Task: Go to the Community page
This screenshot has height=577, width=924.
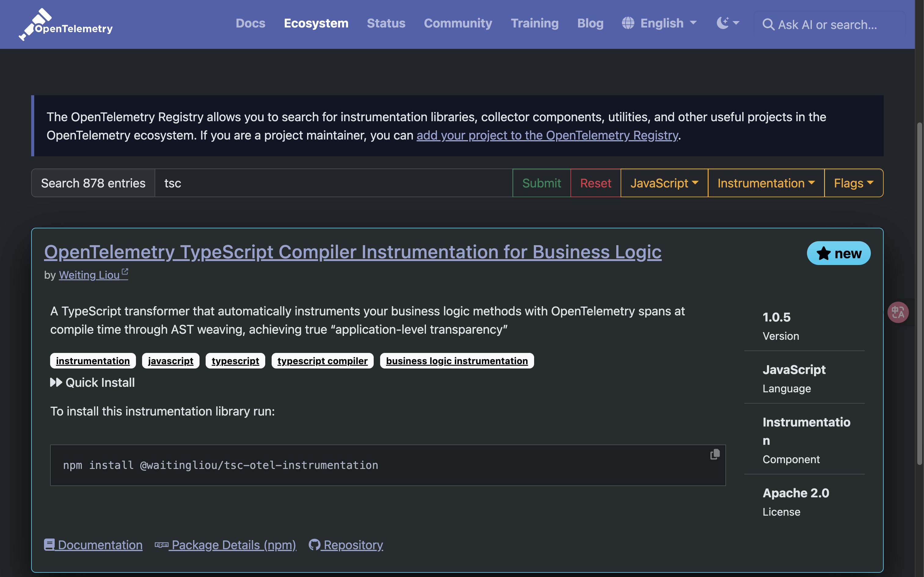Action: pyautogui.click(x=458, y=23)
